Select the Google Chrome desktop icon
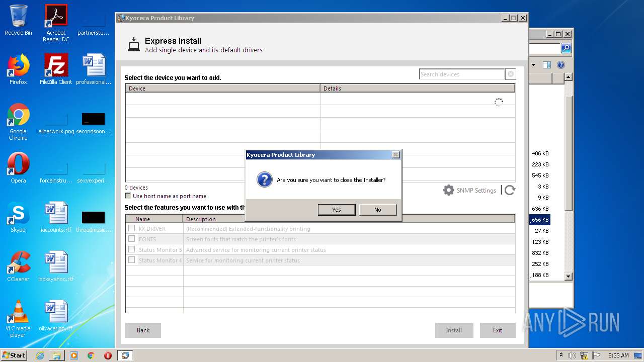644x362 pixels. [x=18, y=122]
